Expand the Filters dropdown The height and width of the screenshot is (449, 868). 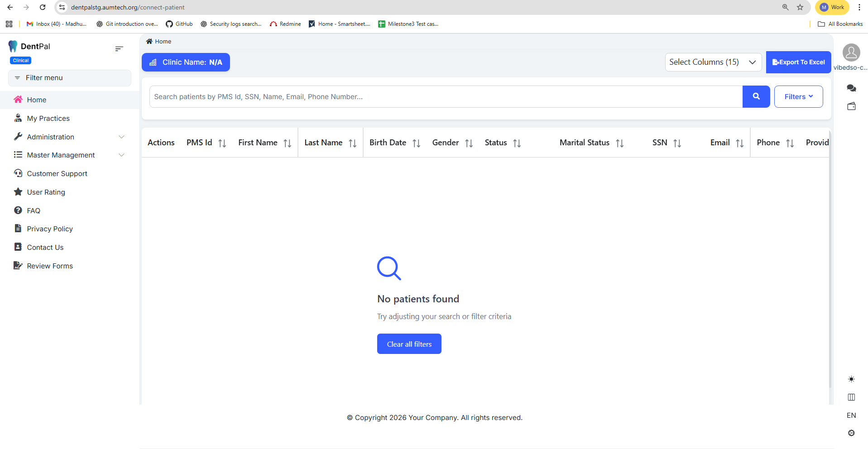click(x=798, y=96)
